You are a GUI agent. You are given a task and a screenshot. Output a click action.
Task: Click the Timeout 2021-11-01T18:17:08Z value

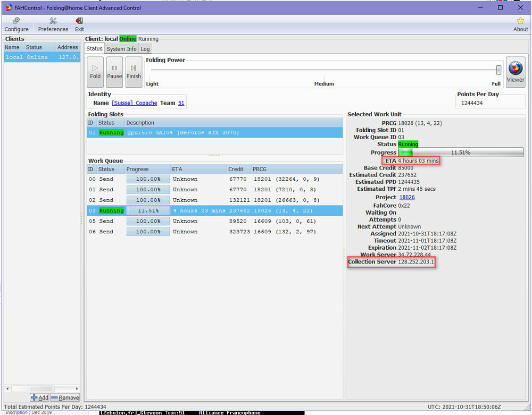pos(427,241)
